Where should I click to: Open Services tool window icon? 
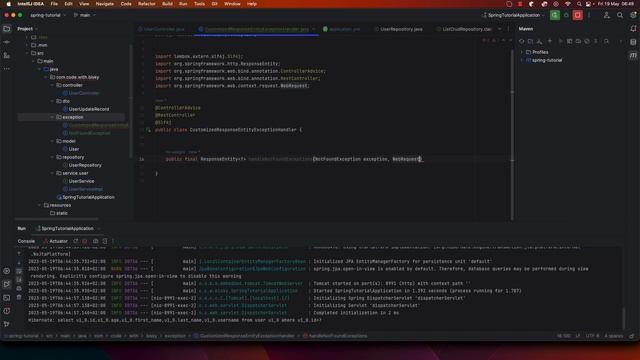click(x=7, y=271)
